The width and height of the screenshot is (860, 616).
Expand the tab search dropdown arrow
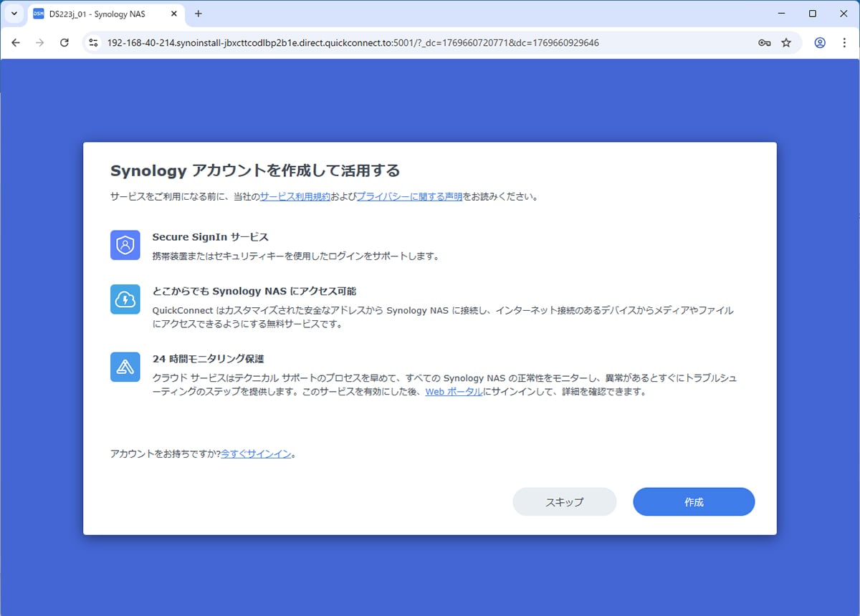tap(14, 14)
